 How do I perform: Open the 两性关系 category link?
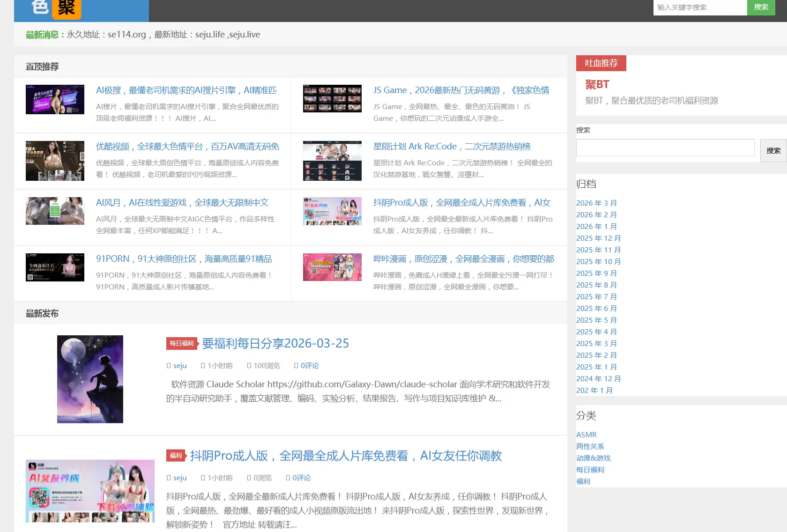590,446
